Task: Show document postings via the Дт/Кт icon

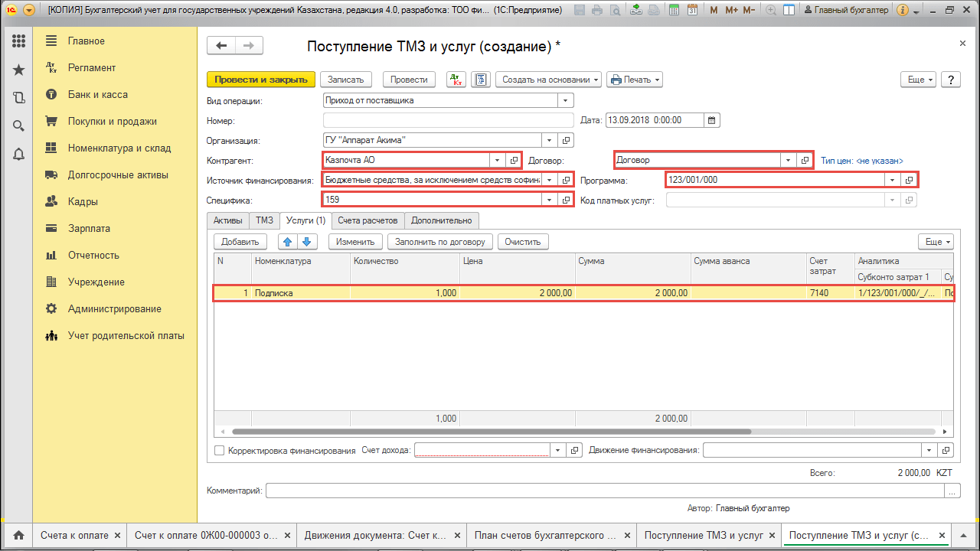Action: [455, 79]
